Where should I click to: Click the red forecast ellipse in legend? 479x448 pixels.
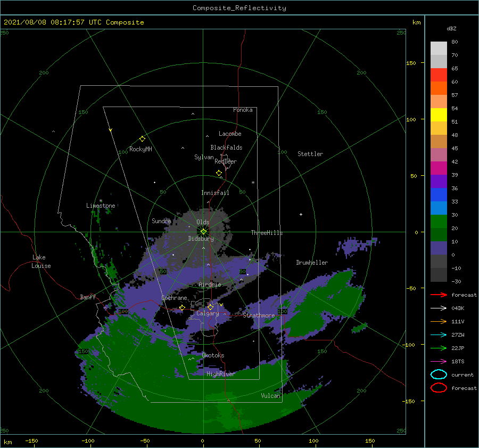tap(439, 388)
